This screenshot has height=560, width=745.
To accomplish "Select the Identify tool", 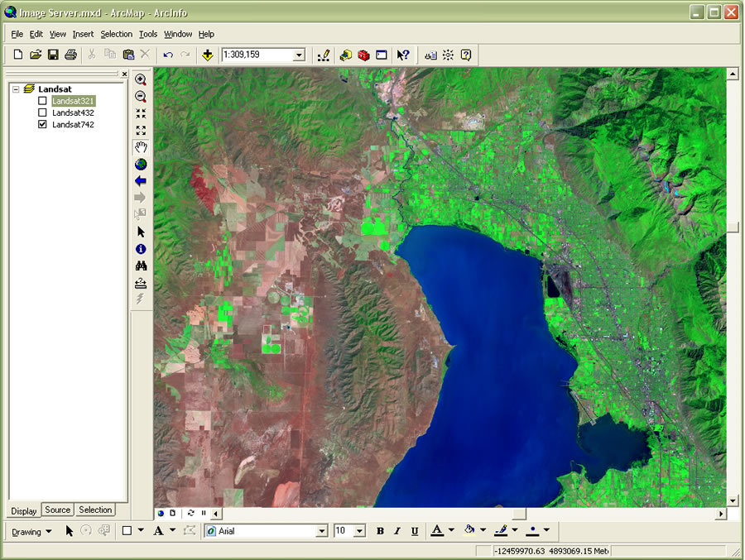I will pos(141,248).
